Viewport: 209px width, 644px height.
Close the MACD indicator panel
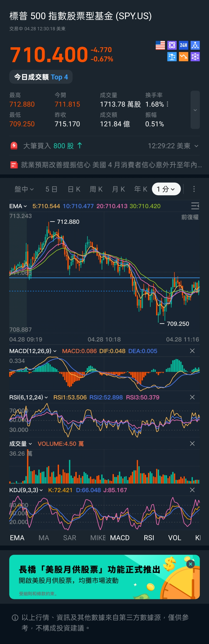[x=192, y=351]
